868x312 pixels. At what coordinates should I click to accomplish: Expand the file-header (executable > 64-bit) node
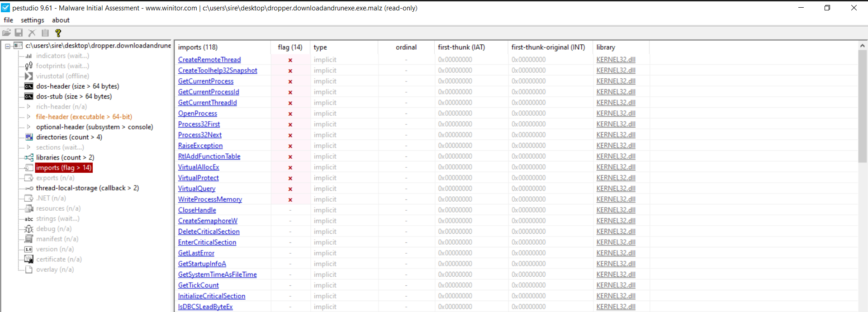tap(28, 117)
